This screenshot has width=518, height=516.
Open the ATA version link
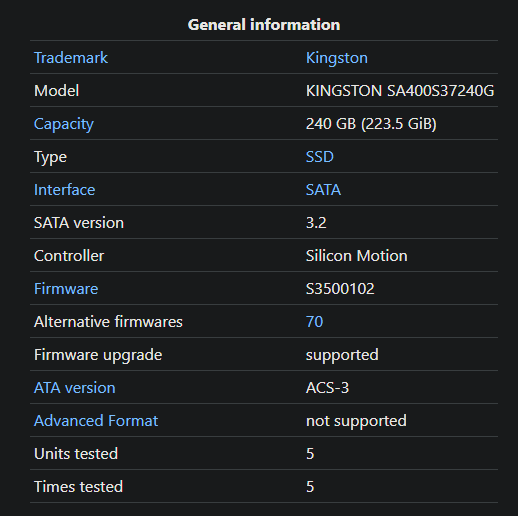coord(75,388)
